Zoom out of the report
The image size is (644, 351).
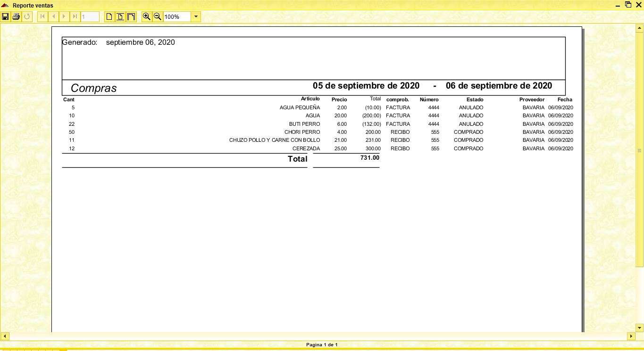(x=157, y=16)
